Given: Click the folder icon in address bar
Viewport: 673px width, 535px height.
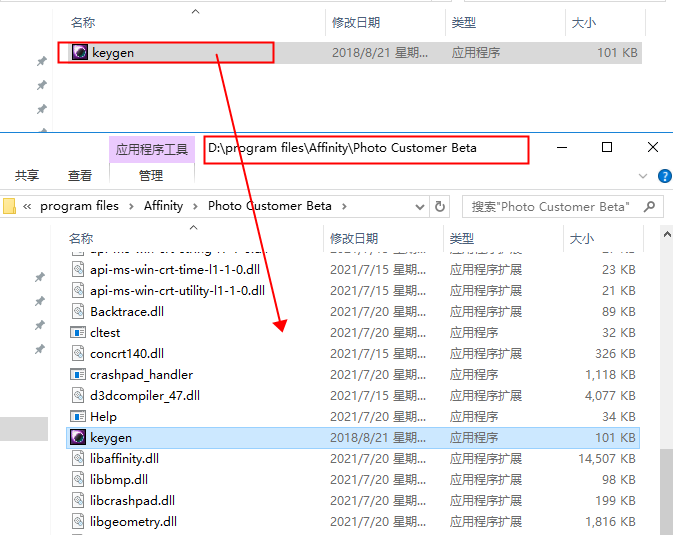Looking at the screenshot, I should coord(9,206).
